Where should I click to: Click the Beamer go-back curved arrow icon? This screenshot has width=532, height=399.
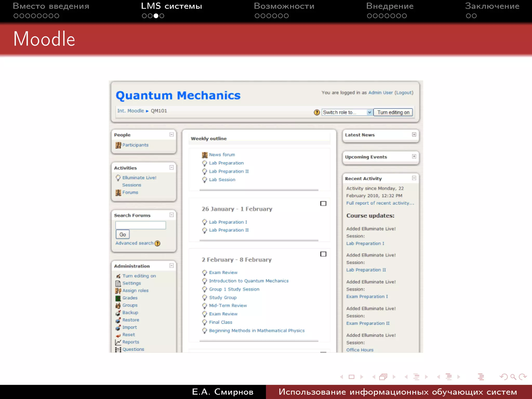pyautogui.click(x=503, y=377)
